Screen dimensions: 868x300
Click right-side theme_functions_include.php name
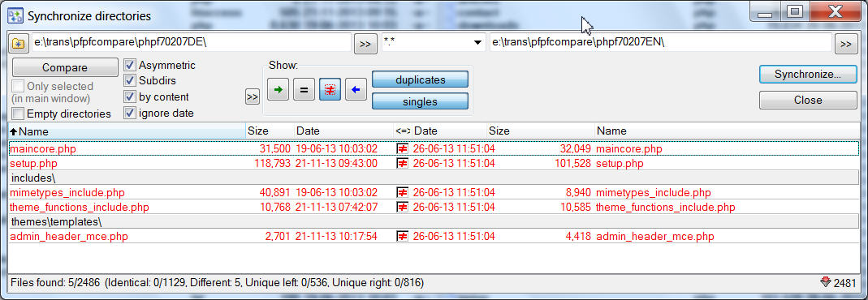(x=665, y=208)
